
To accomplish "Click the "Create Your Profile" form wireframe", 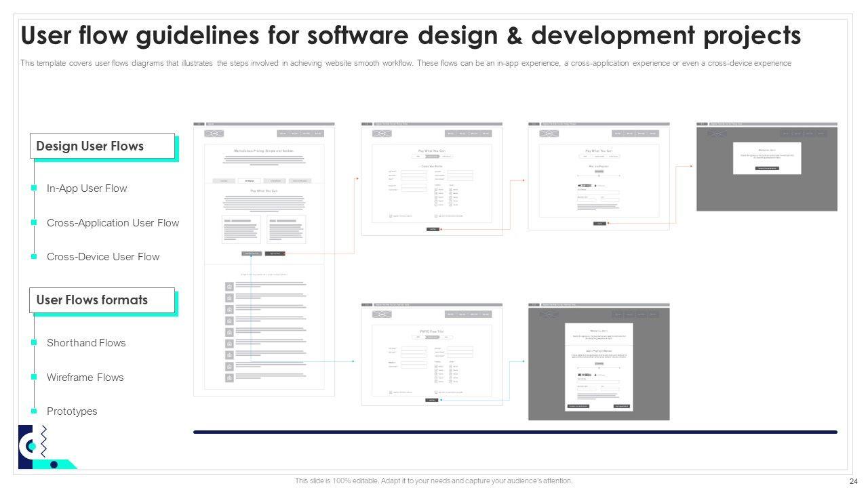I will click(432, 179).
